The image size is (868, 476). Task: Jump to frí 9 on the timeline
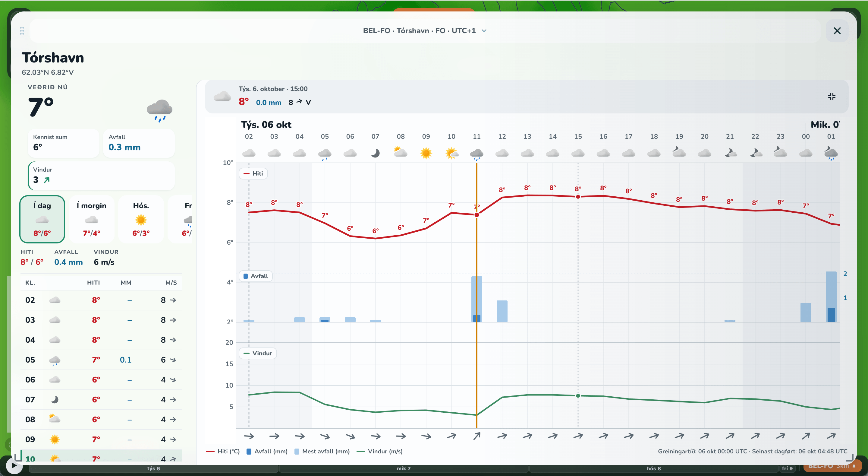tap(788, 468)
